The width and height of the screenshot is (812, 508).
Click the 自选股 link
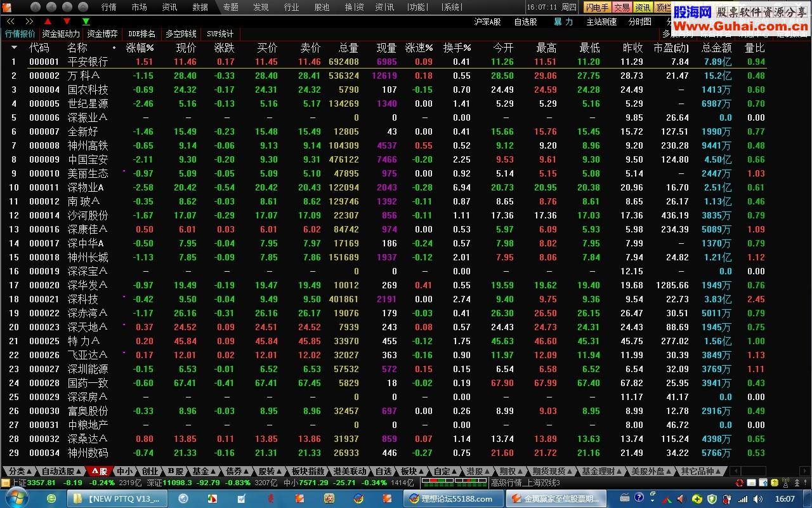(525, 22)
